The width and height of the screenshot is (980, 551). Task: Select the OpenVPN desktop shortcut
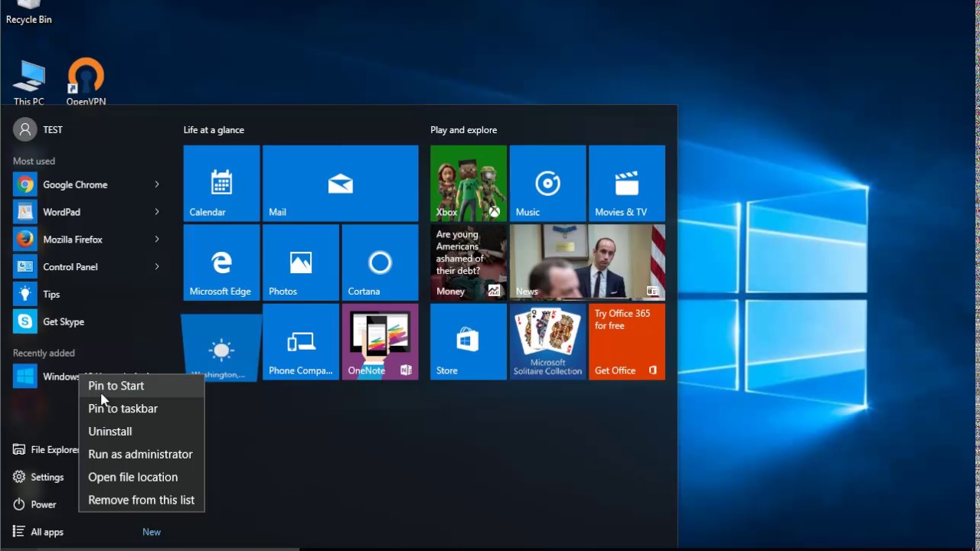tap(86, 83)
